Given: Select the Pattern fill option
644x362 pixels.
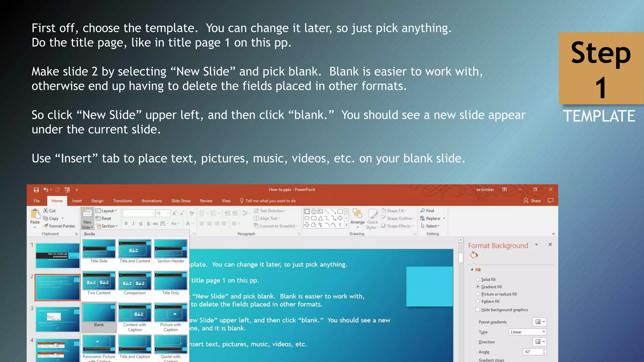Looking at the screenshot, I should coord(478,301).
